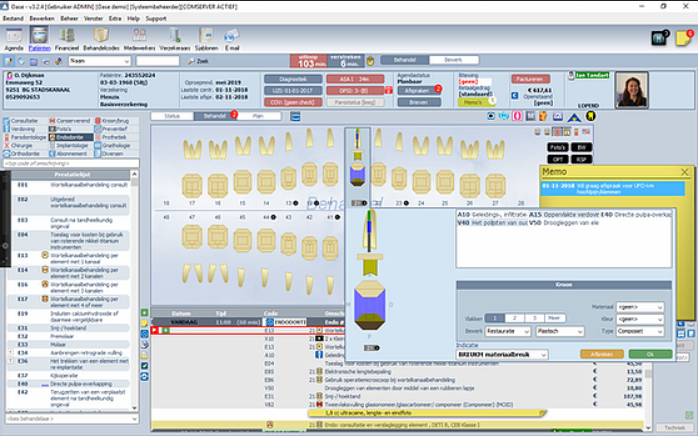Click the pink brackets icon in chart toolbar
Viewport: 698px width, 436px height.
coord(517,116)
